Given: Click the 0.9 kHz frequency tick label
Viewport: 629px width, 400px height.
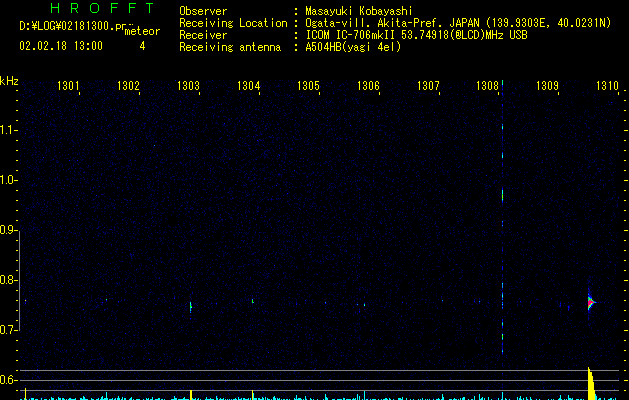Looking at the screenshot, I should [8, 230].
